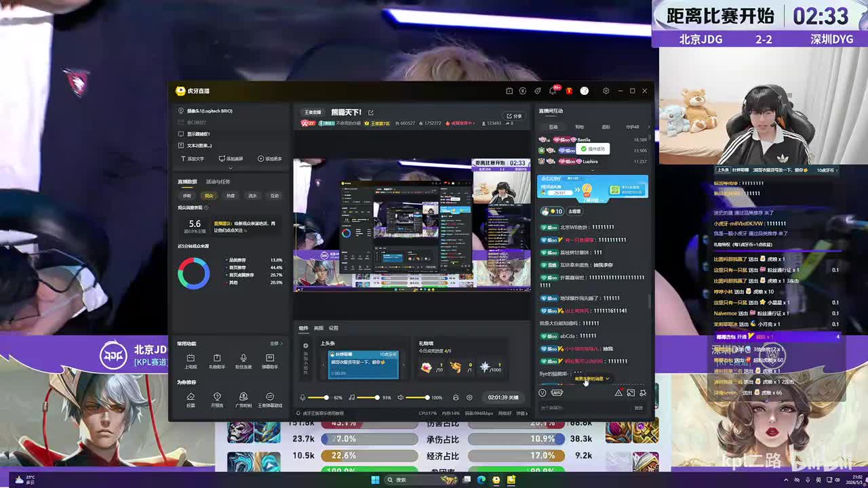Switch to the 活动与任务 tab
The height and width of the screenshot is (488, 868).
pyautogui.click(x=218, y=182)
